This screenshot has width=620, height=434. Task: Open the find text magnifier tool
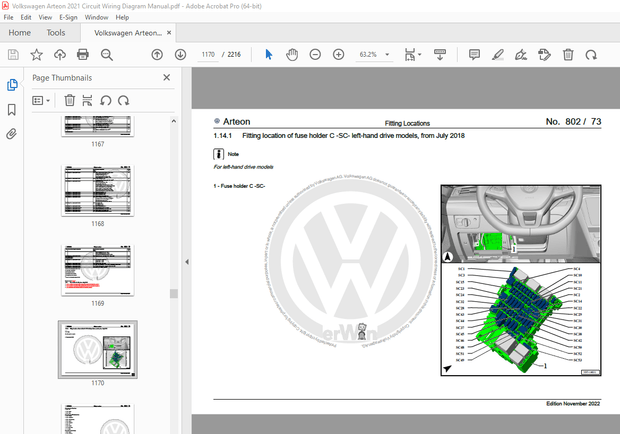(x=106, y=55)
